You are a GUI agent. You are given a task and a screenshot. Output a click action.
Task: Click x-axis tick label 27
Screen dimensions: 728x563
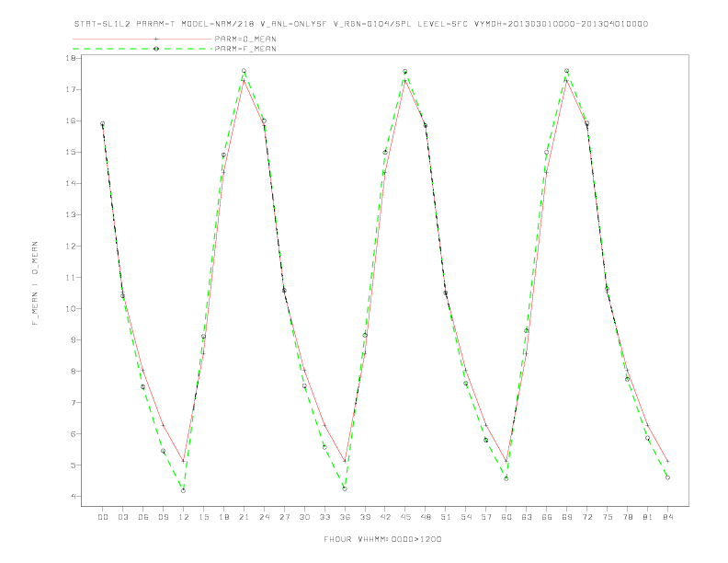[284, 517]
